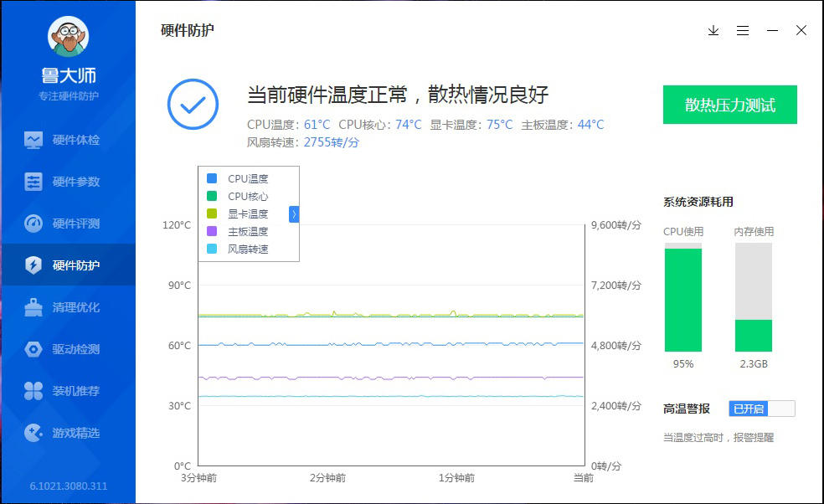Open the 硬件体检 sidebar panel
Screen dimensions: 824x504
[x=67, y=140]
